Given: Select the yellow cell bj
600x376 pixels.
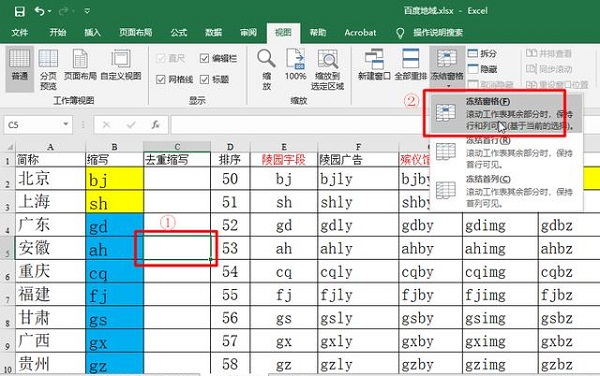Looking at the screenshot, I should pos(114,178).
